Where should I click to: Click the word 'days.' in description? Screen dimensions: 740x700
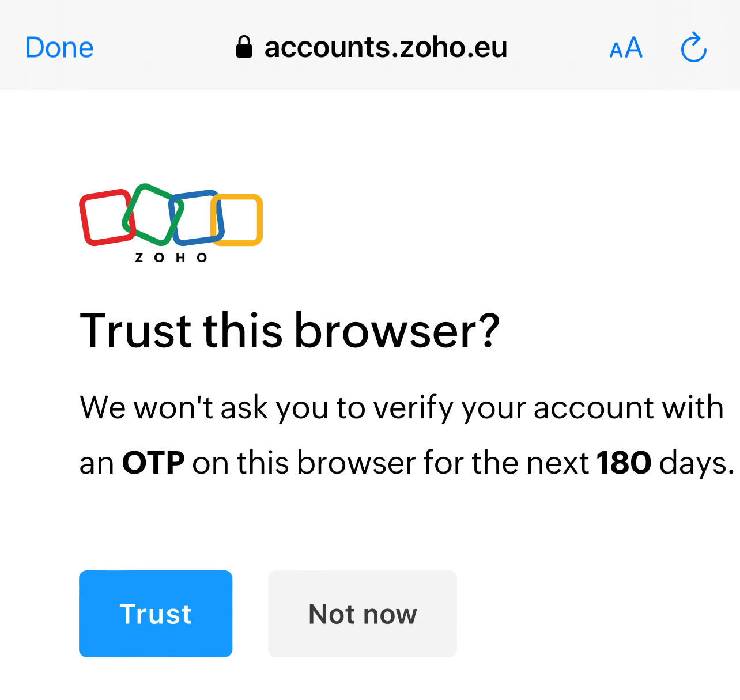pos(697,463)
